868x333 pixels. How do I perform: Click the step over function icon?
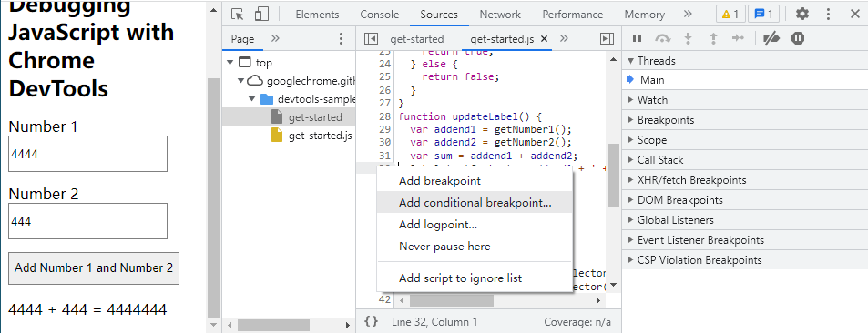663,39
